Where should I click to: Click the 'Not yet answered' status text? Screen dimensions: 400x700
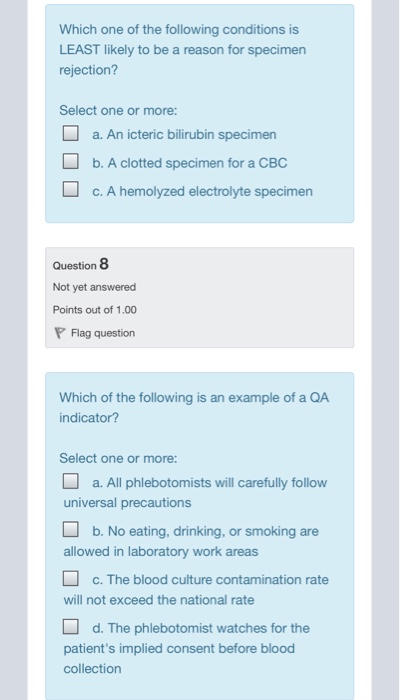pyautogui.click(x=94, y=287)
